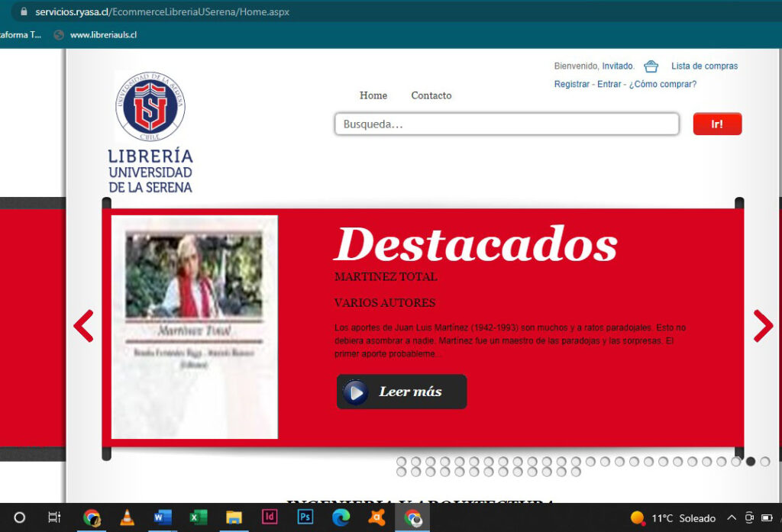Image resolution: width=782 pixels, height=532 pixels.
Task: Click the shopping basket icon beside Lista de compras
Action: pyautogui.click(x=650, y=66)
